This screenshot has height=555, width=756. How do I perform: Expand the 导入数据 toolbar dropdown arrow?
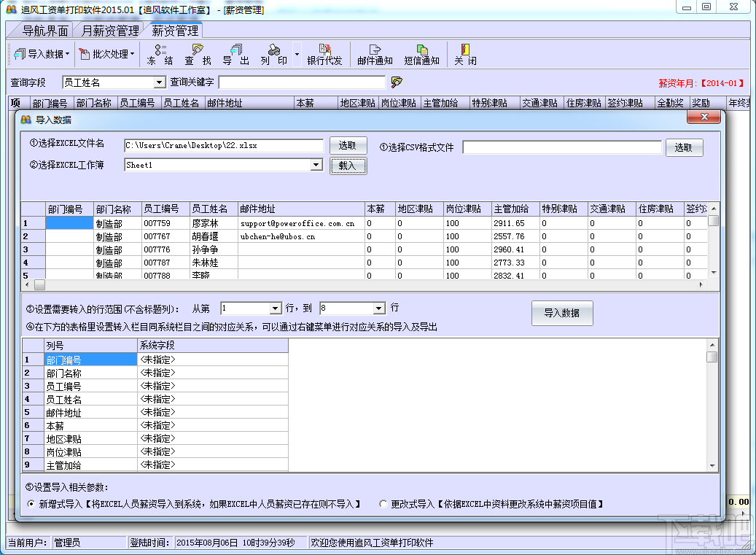coord(68,54)
